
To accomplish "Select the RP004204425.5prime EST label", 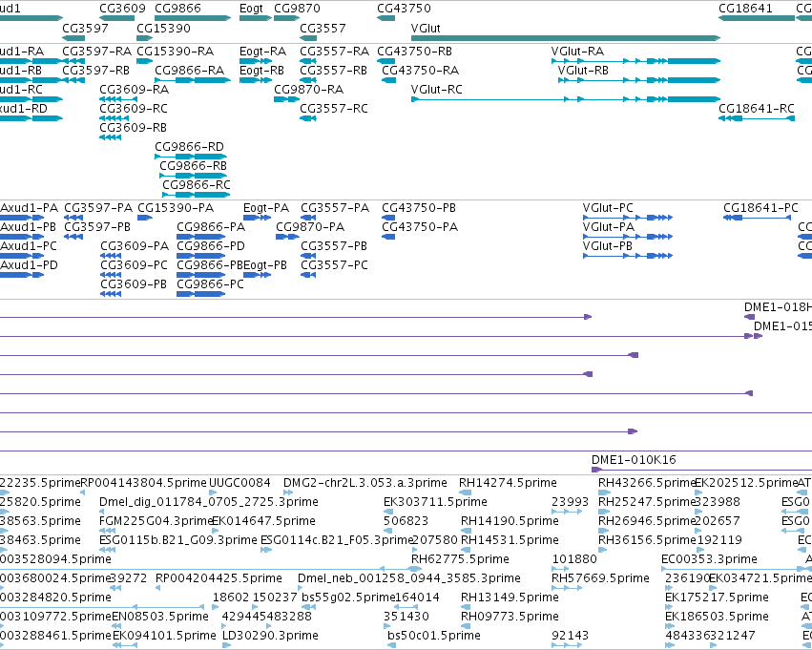I will 219,579.
